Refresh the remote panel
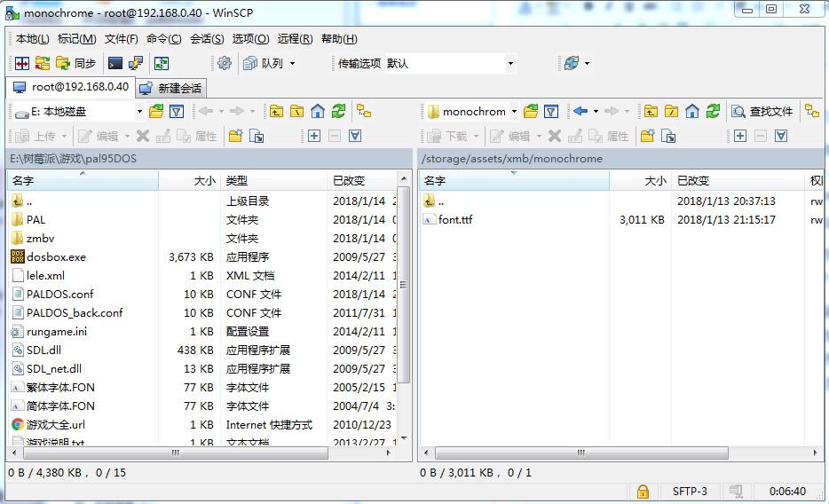 (x=713, y=111)
